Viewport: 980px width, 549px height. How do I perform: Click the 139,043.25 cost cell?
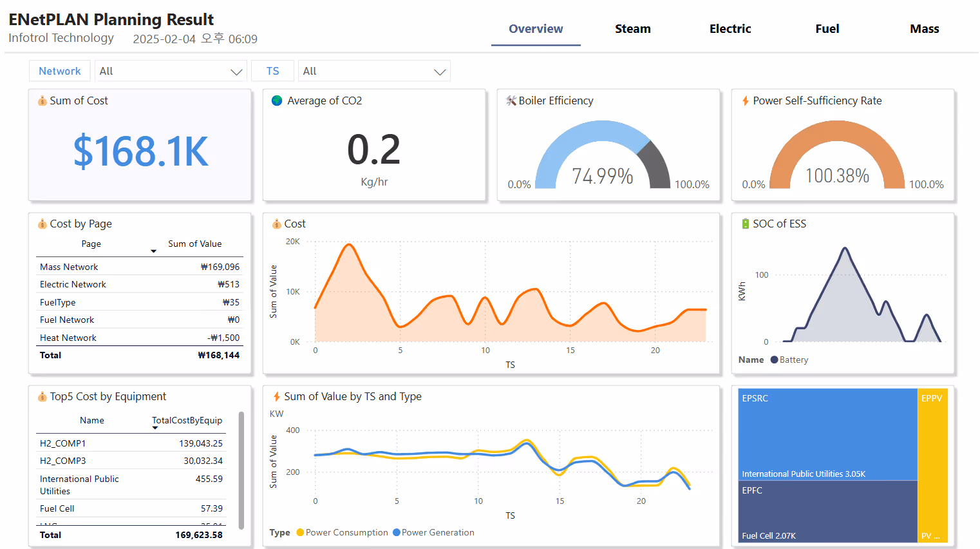click(x=201, y=443)
